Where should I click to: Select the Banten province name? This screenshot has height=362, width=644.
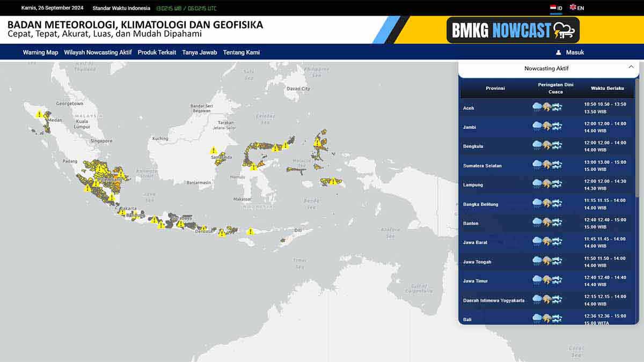click(471, 224)
